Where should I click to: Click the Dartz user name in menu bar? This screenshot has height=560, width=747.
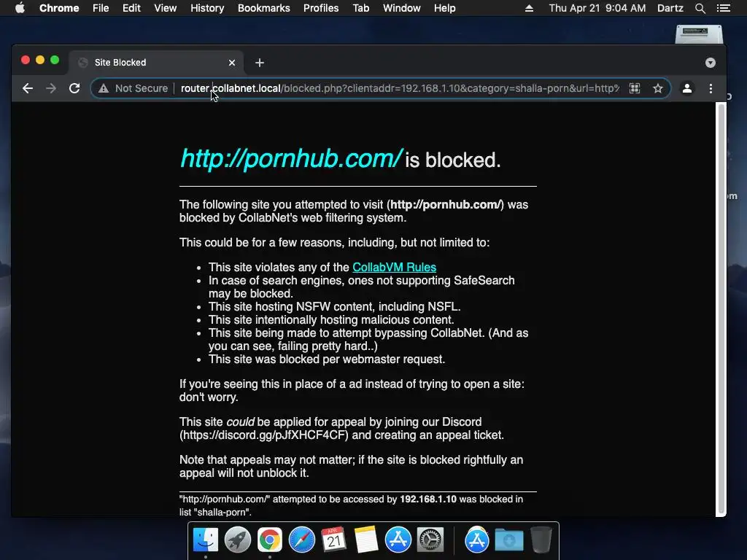click(x=670, y=8)
